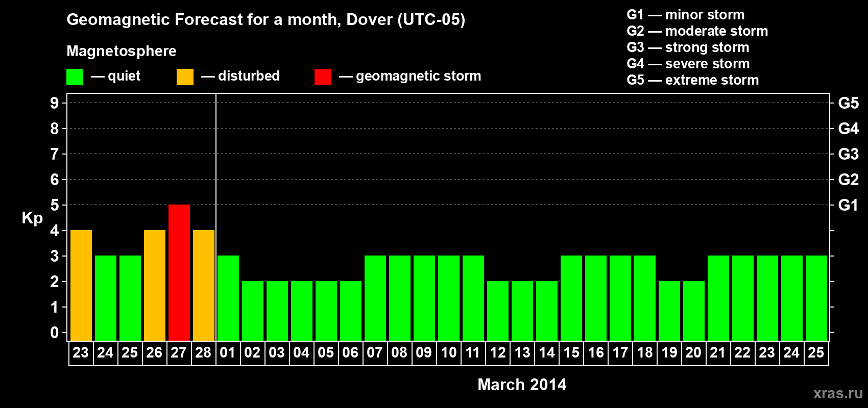Click the green bar above March 15
The height and width of the screenshot is (408, 868).
click(571, 298)
